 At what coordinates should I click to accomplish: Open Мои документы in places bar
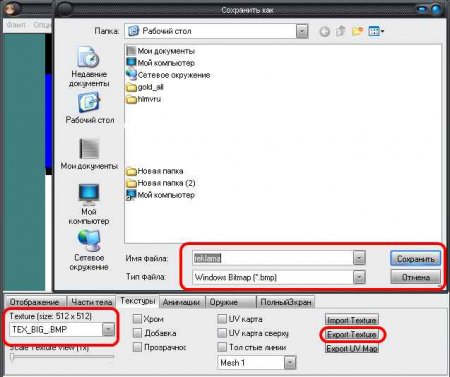click(x=89, y=154)
